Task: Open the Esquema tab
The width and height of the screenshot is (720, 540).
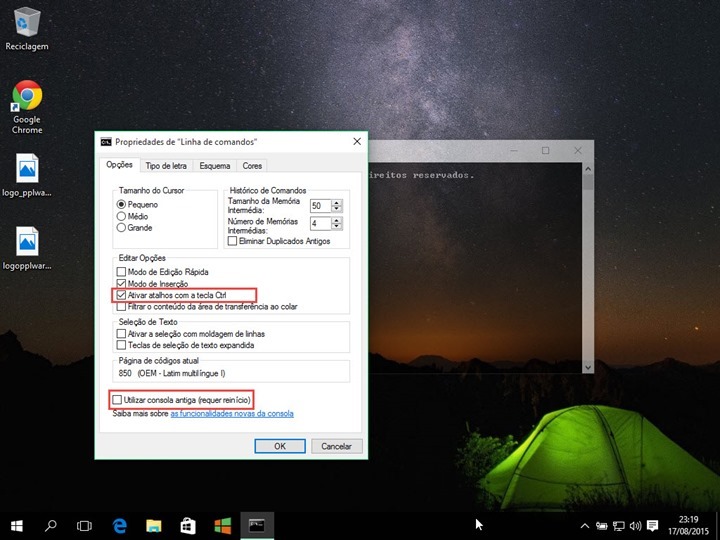Action: pos(215,166)
